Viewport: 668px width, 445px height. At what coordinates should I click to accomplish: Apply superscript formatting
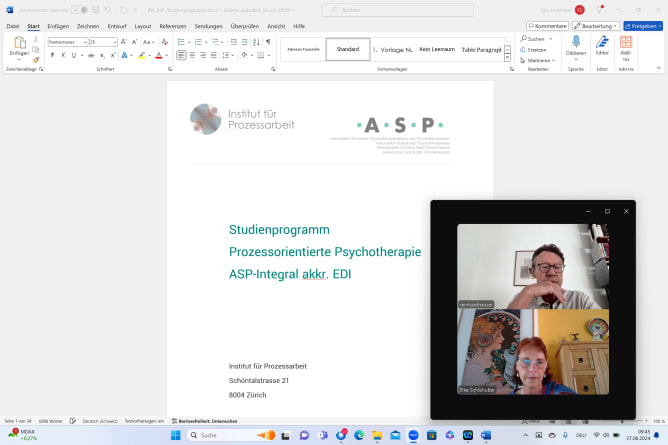[113, 55]
